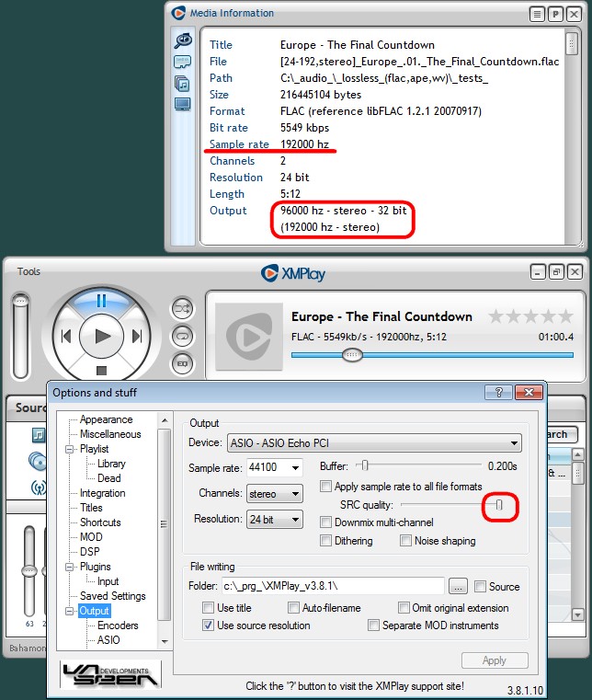This screenshot has width=592, height=700.
Task: Open the Library files icon in Media Information
Action: coord(182,84)
